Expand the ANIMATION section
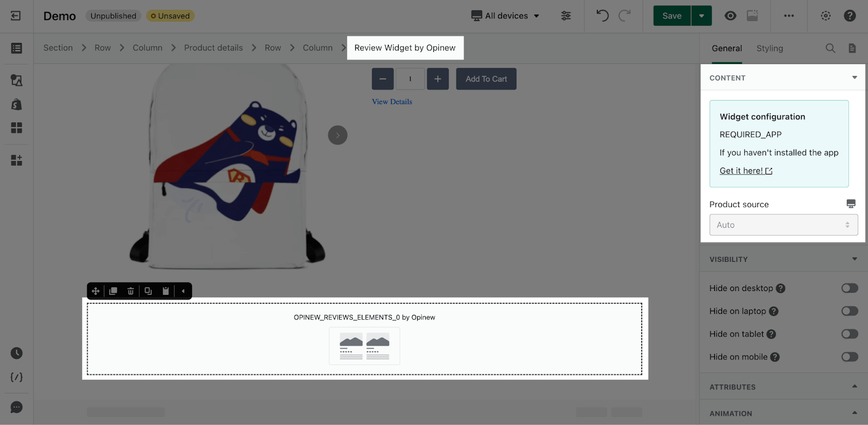Screen dimensions: 868x425 [854, 413]
